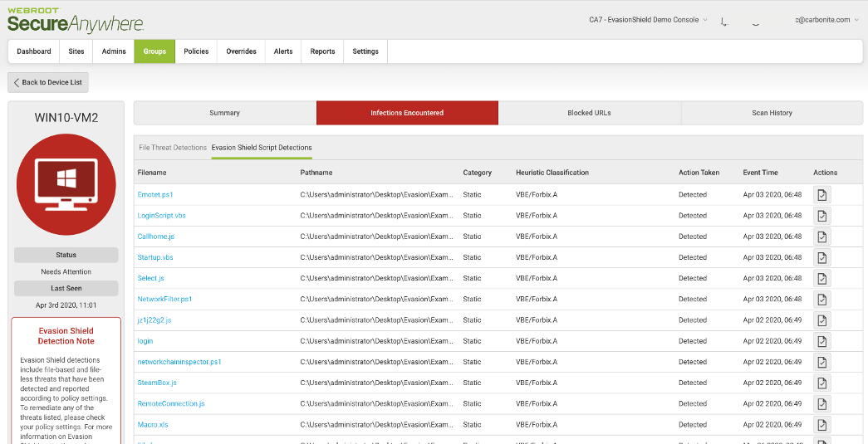Click the Apr 3rd 2020, 11:01 last seen value

click(66, 305)
